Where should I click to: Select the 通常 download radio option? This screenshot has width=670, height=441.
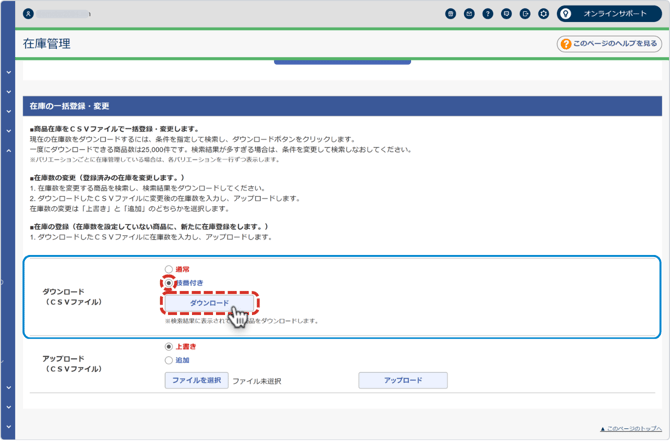[169, 269]
